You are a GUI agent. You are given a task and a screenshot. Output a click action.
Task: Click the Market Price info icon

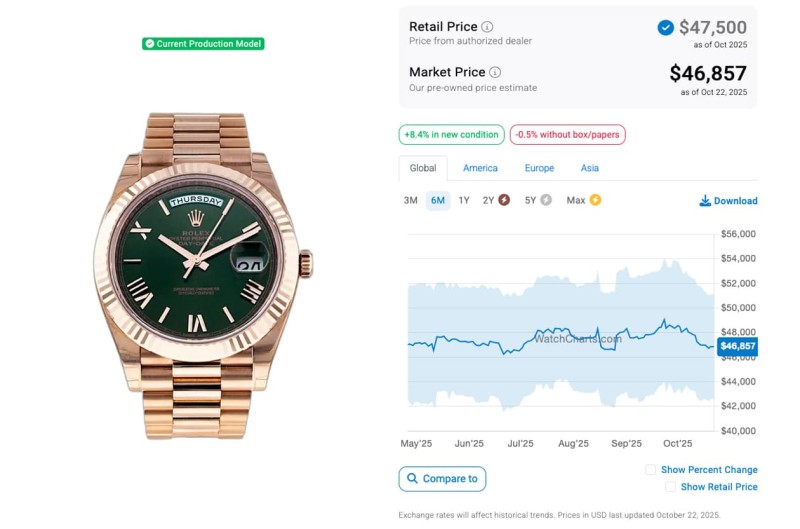point(495,72)
